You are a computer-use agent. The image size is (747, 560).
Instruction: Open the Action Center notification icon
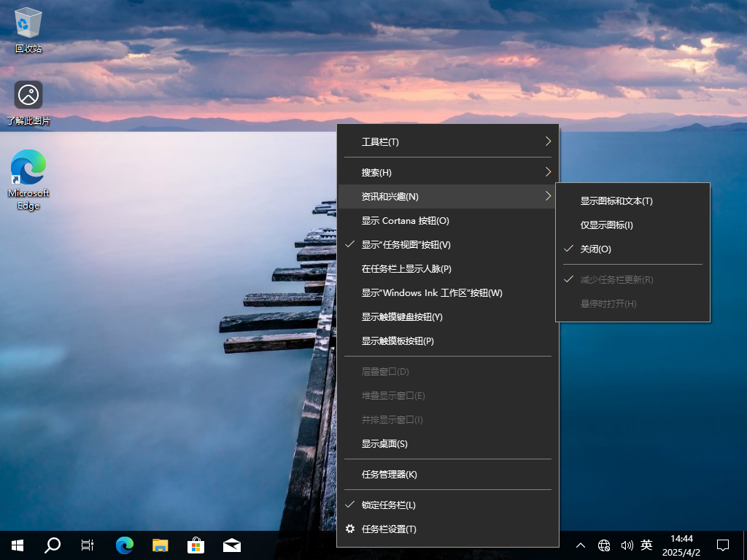pyautogui.click(x=723, y=545)
